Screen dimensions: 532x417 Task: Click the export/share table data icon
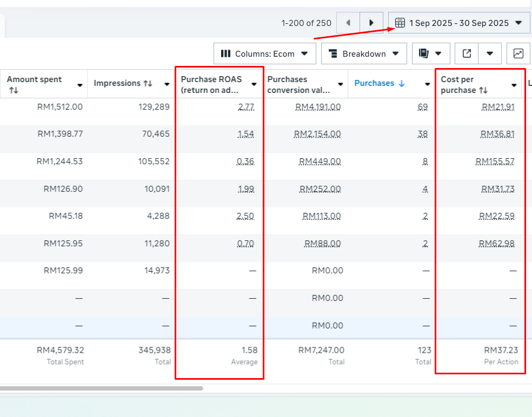pyautogui.click(x=467, y=53)
